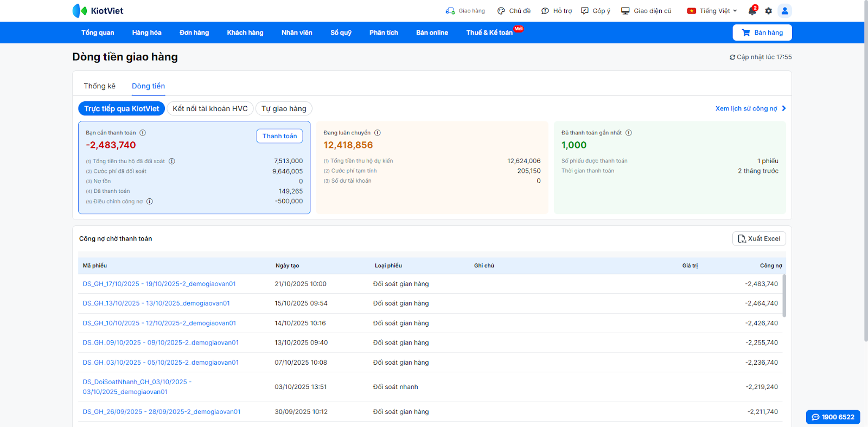Expand the Hàng hóa menu
Viewport: 868px width, 427px height.
pyautogui.click(x=146, y=33)
